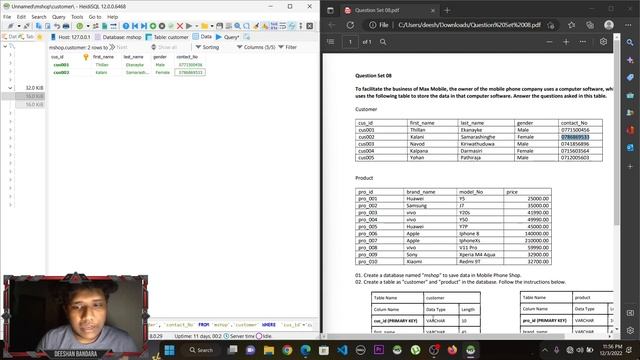The image size is (640, 360).
Task: Collapse the expanded 32.0 KiB tree node
Action: [10, 88]
